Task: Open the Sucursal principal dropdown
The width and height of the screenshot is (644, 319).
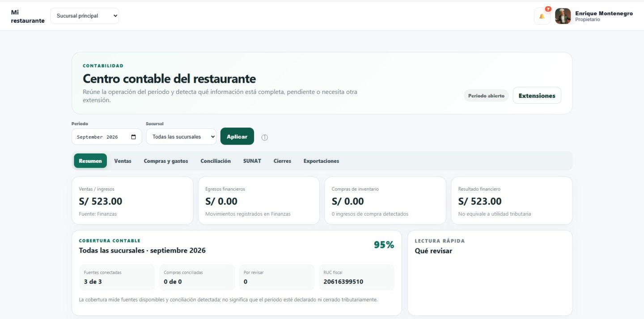Action: pos(85,16)
